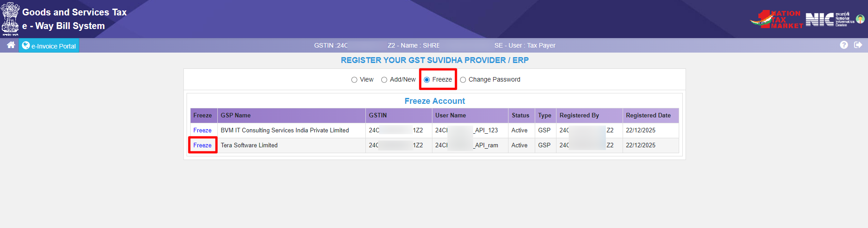
Task: Click the national emblem logo
Action: [10, 18]
